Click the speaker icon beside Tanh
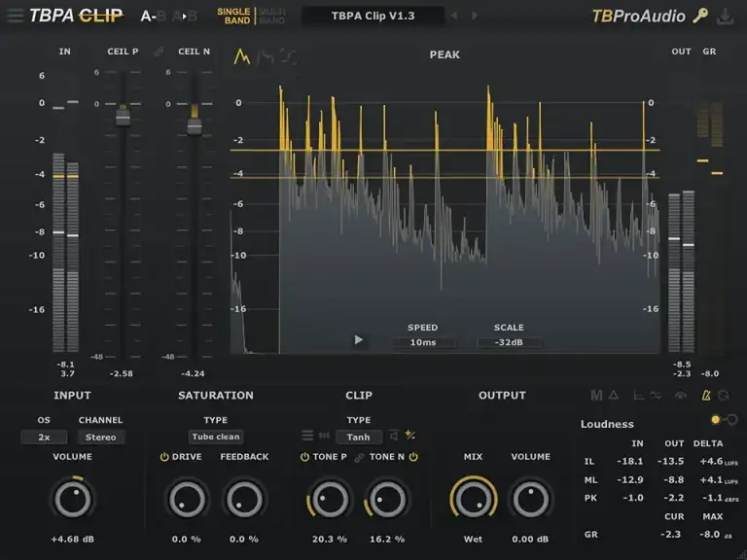The height and width of the screenshot is (560, 747). [394, 436]
